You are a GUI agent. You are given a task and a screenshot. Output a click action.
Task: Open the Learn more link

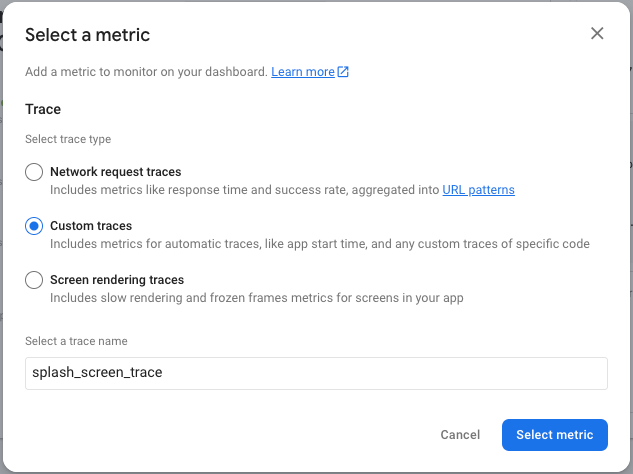point(303,72)
